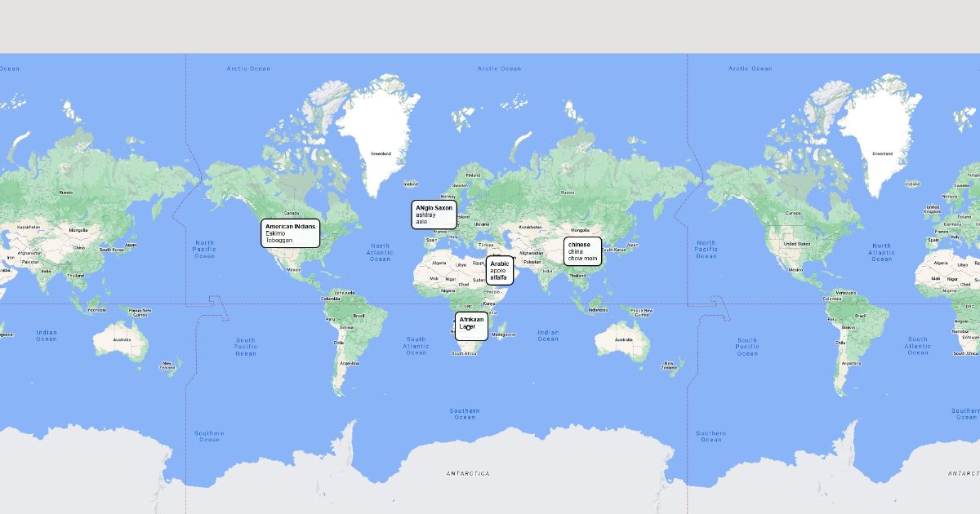Image resolution: width=980 pixels, height=514 pixels.
Task: Click the Lager word under Afrikaan
Action: (467, 326)
